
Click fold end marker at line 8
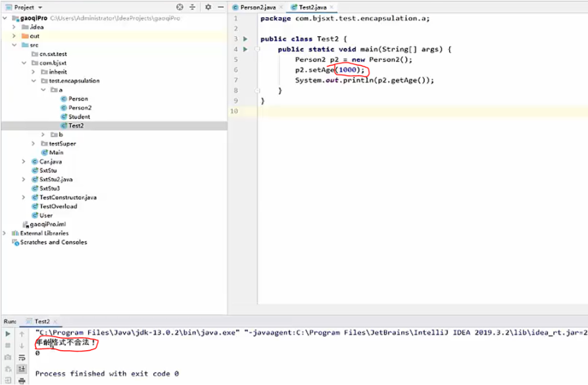pos(257,90)
